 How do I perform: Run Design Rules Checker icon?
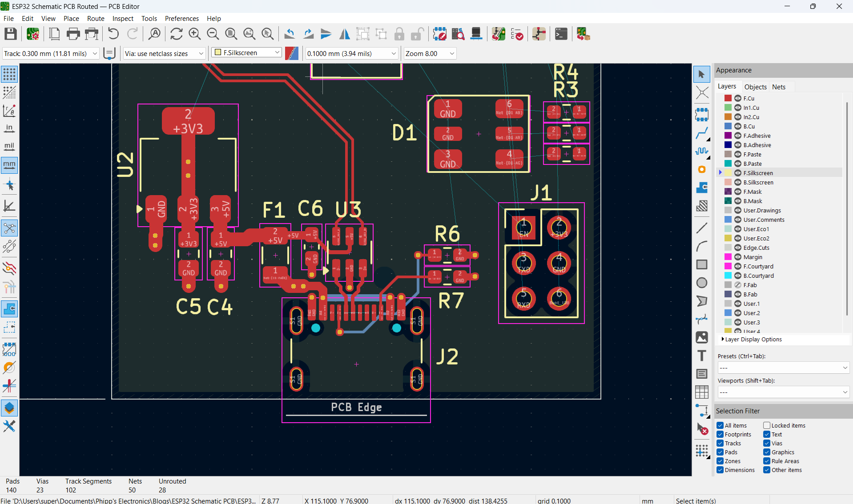pyautogui.click(x=517, y=34)
